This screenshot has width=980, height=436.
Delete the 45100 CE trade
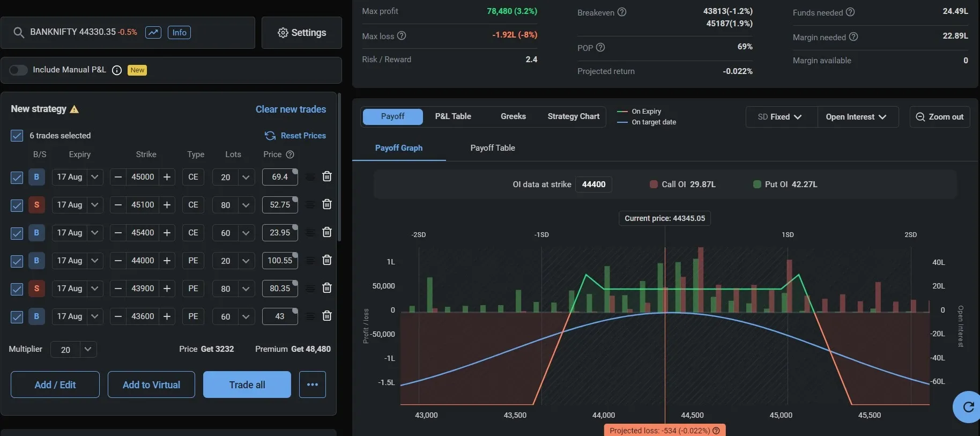pyautogui.click(x=327, y=204)
